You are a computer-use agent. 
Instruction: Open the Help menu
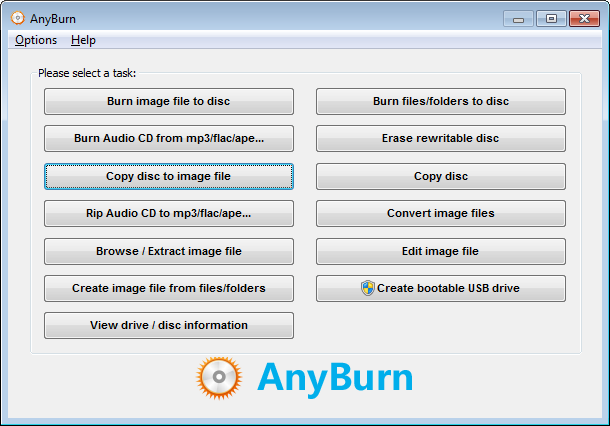pos(83,40)
